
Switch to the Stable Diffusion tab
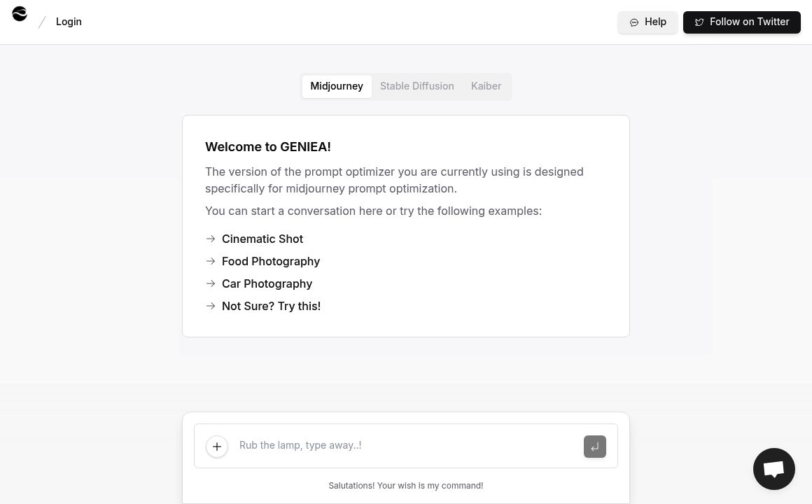416,86
